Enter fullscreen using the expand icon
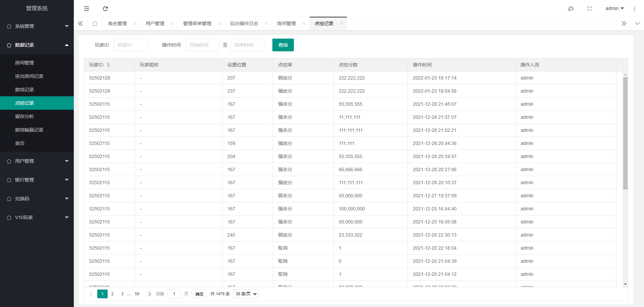The image size is (644, 307). (589, 9)
